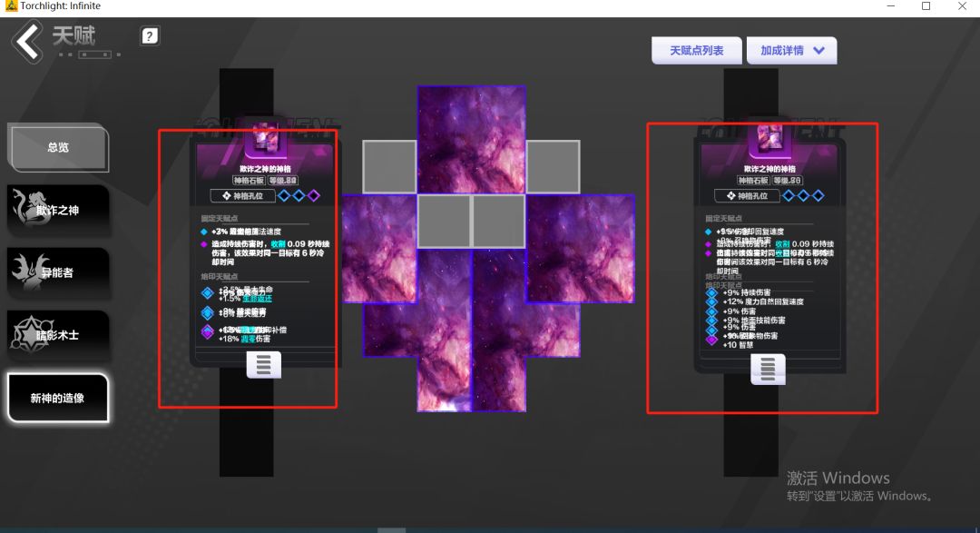Click the 烙印天赋点 heading on the left card
The width and height of the screenshot is (980, 533).
tap(220, 277)
